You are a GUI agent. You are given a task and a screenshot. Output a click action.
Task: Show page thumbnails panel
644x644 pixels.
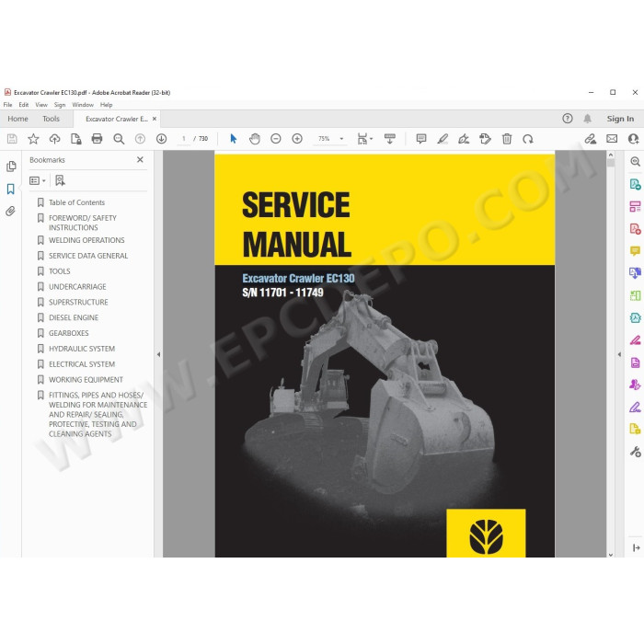click(11, 167)
